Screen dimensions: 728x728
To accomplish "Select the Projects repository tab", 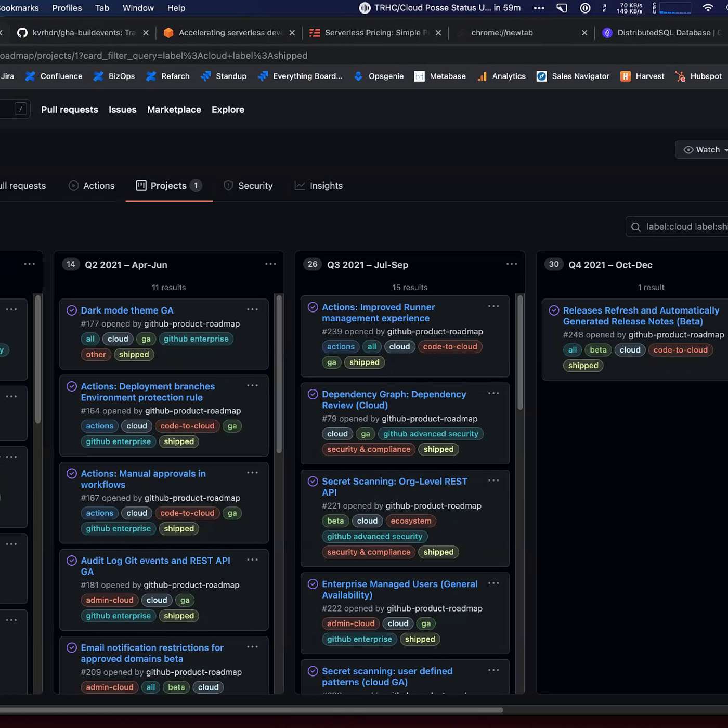I will 169,186.
